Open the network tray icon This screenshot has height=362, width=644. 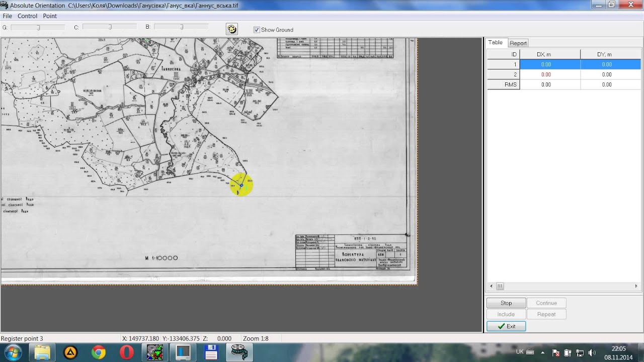click(x=580, y=353)
